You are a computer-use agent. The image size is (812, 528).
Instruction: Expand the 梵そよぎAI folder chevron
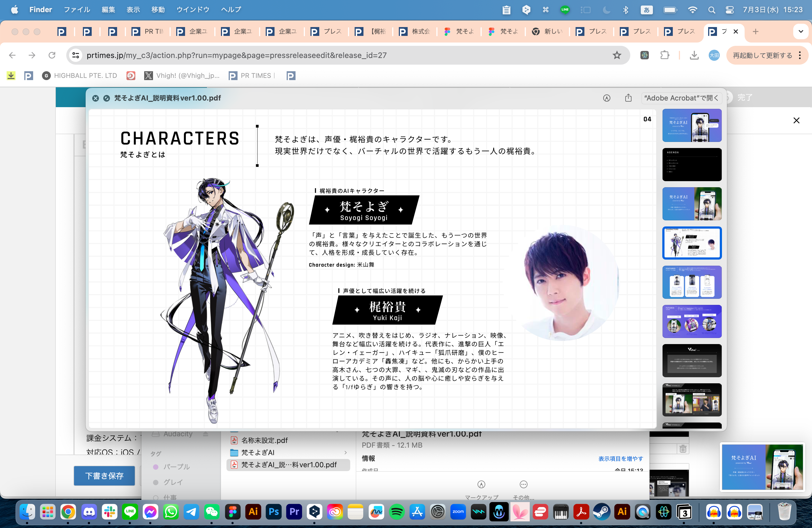346,453
